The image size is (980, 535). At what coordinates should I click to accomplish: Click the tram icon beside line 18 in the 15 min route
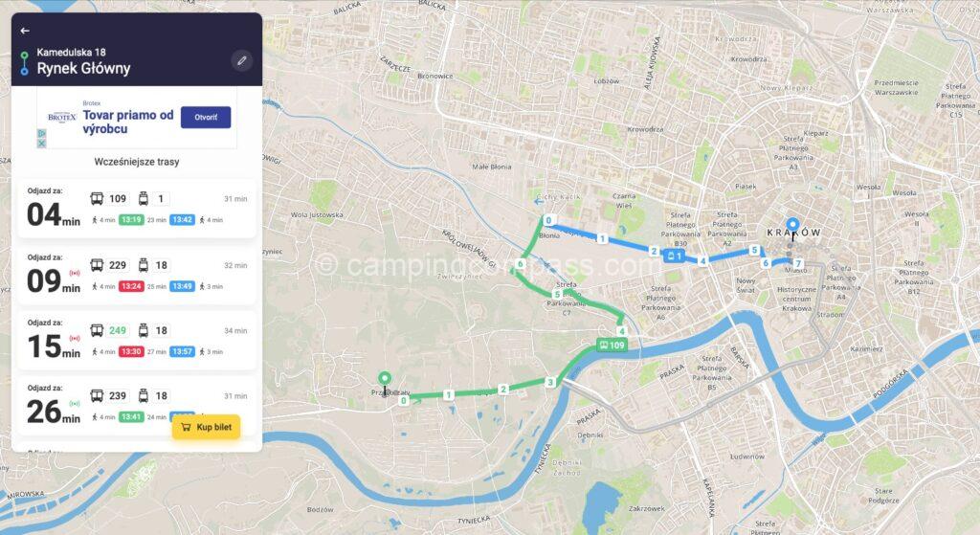pos(144,330)
